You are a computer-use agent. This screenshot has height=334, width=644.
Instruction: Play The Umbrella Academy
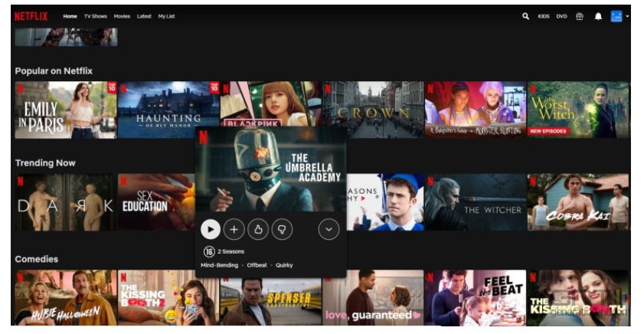tap(211, 229)
